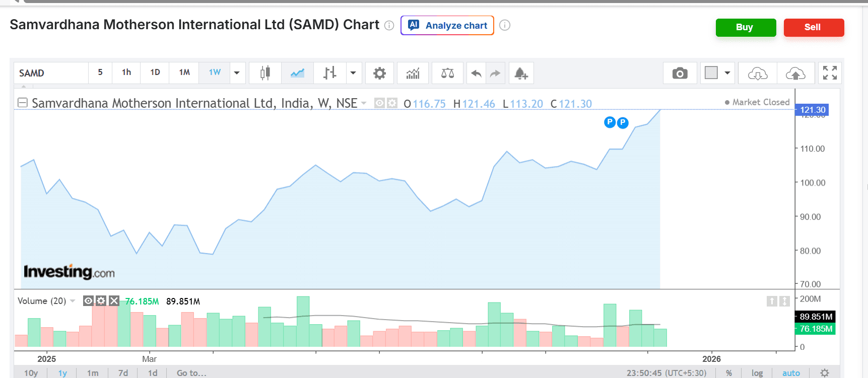Toggle logarithmic scale
This screenshot has height=378, width=868.
click(757, 373)
